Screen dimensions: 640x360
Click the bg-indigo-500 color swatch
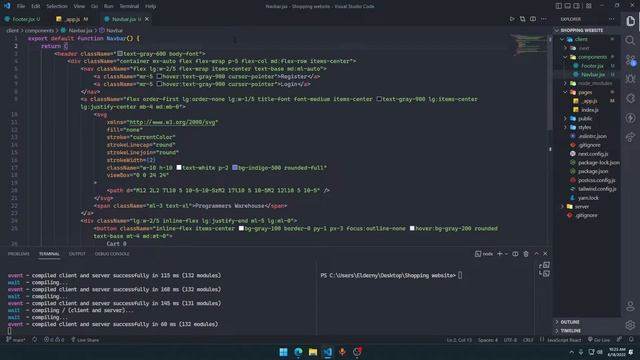235,167
